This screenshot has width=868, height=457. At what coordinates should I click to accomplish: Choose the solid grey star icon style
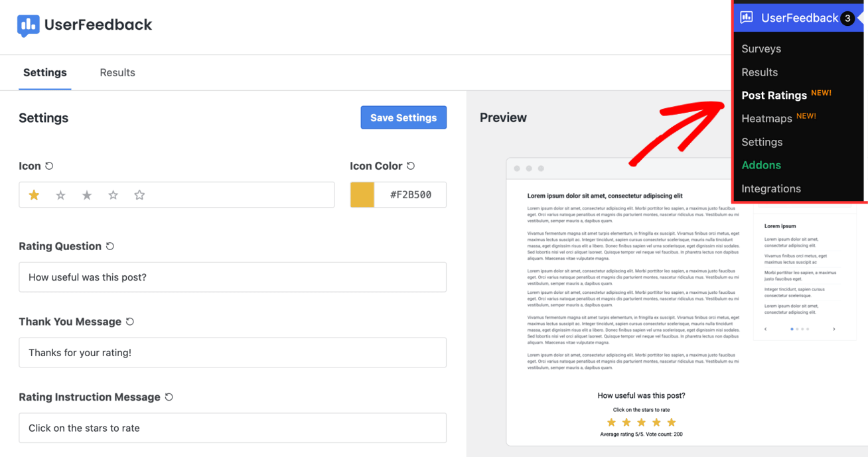87,195
